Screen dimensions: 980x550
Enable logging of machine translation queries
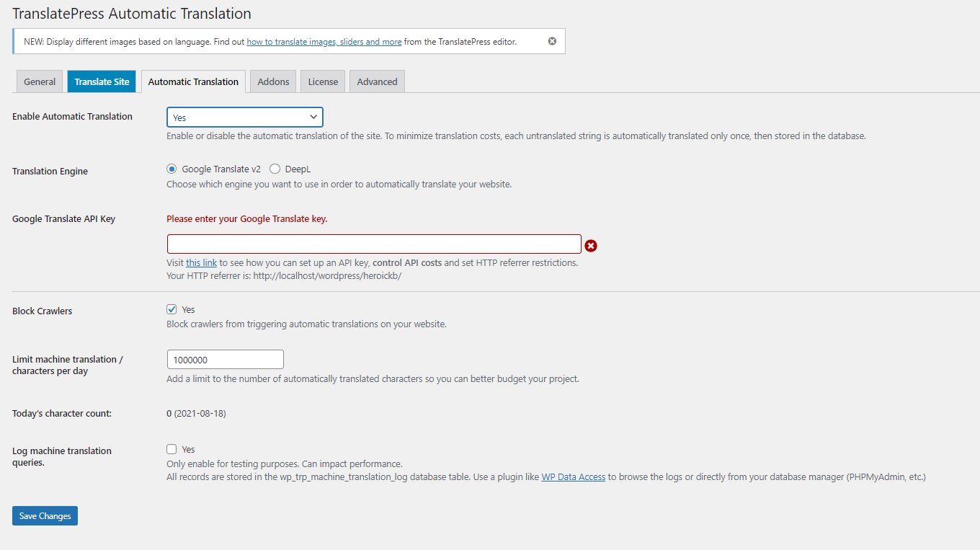(171, 448)
